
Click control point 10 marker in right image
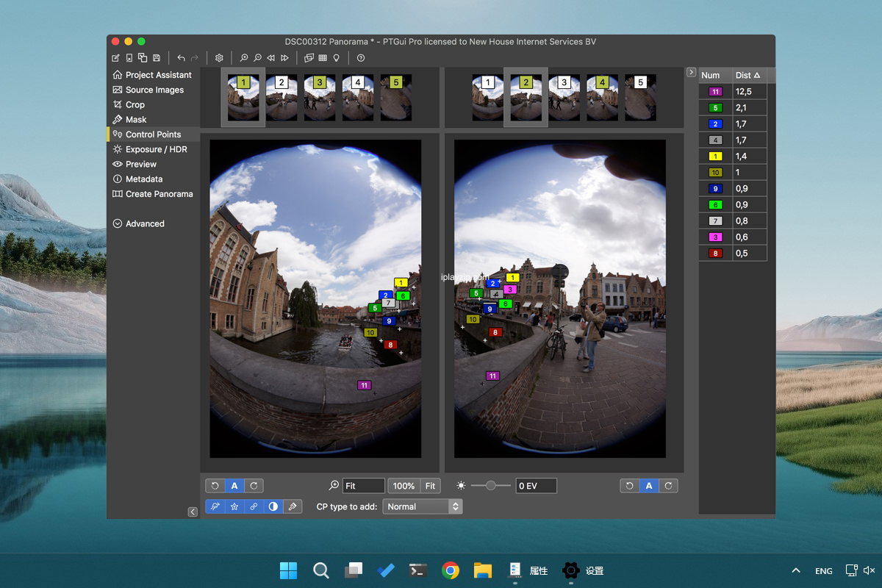pyautogui.click(x=473, y=319)
